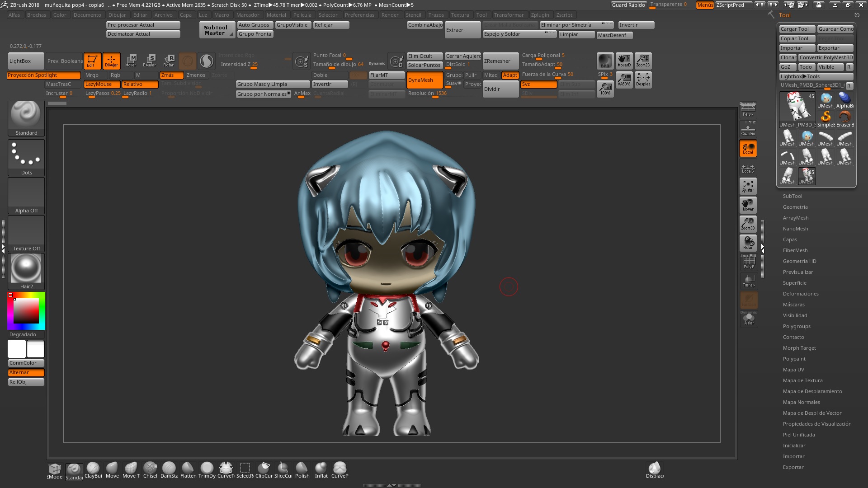
Task: Select the Polish brush
Action: 302,470
